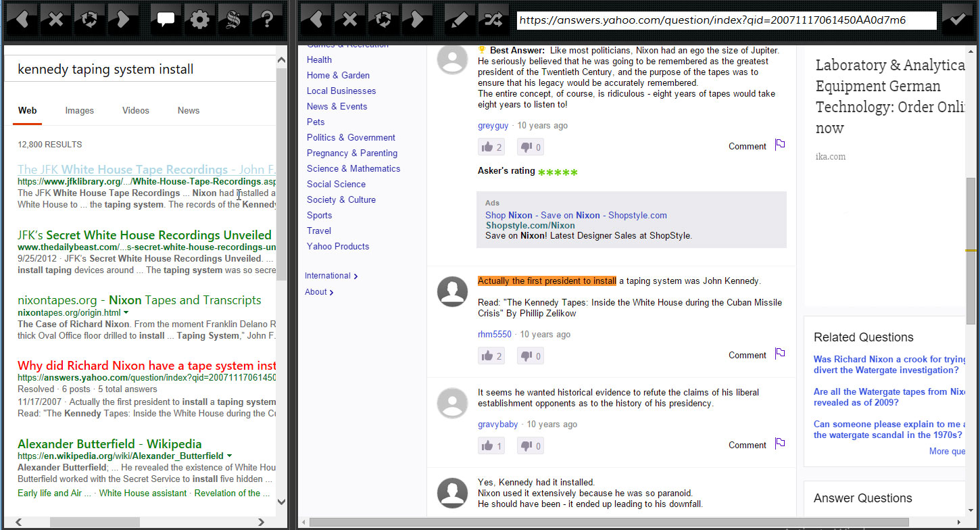
Task: Open JFK's Secret White House Recordings Unveiled result
Action: 145,235
